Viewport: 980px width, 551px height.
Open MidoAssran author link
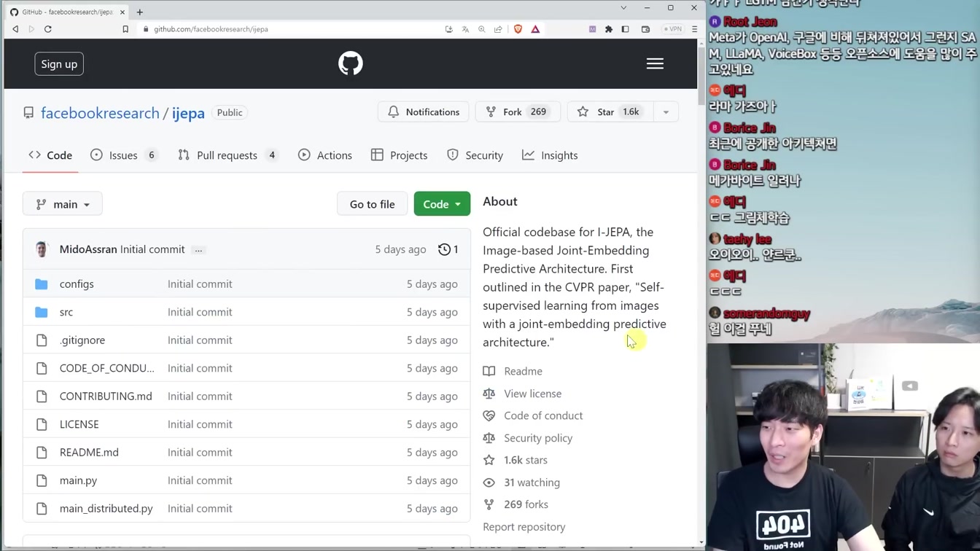88,249
